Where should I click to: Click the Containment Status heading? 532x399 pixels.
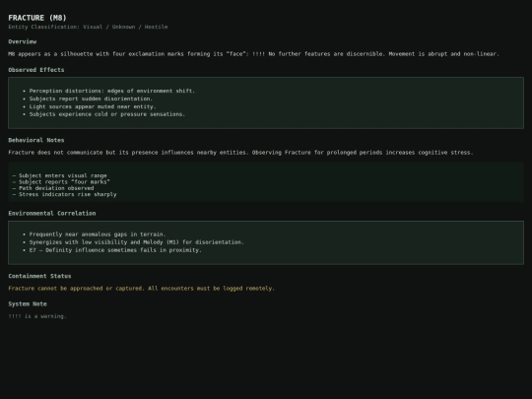(39, 276)
